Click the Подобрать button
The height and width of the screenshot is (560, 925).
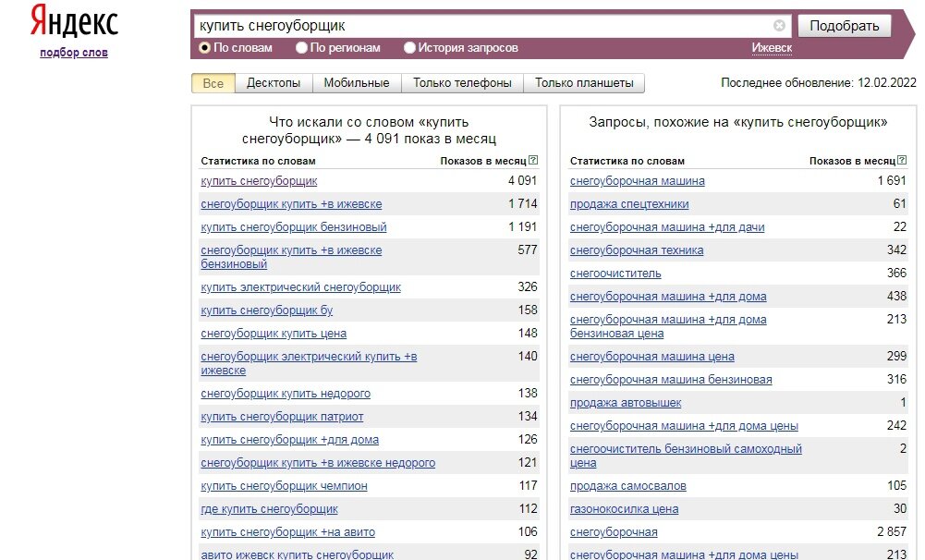pyautogui.click(x=845, y=26)
